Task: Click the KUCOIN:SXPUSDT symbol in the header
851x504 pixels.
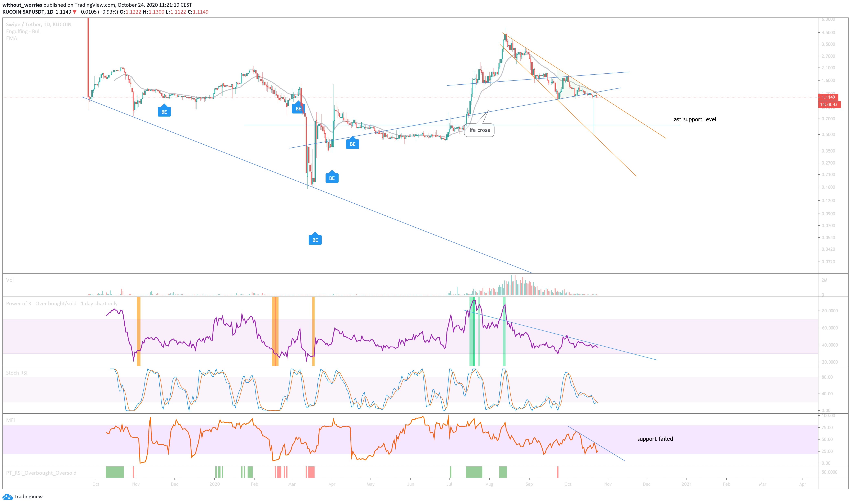Action: point(23,12)
